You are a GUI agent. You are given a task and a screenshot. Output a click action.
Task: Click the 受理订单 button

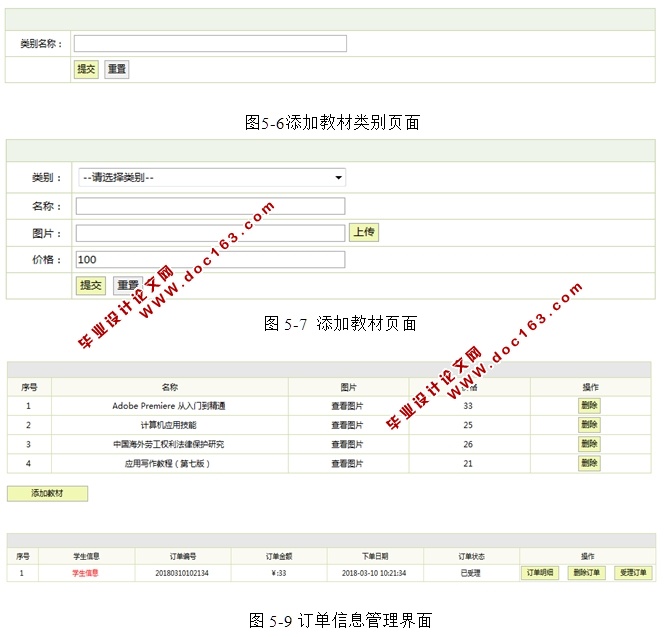pos(633,573)
